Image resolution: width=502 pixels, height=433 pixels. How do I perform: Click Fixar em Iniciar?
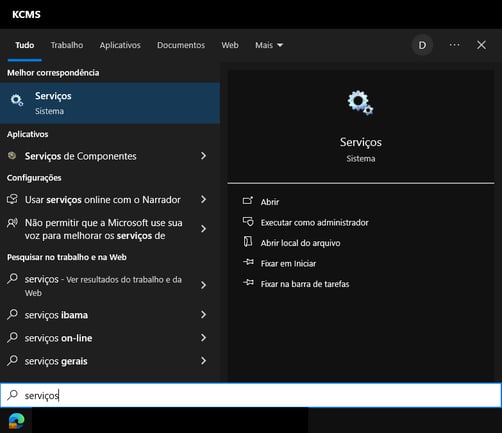click(x=288, y=264)
